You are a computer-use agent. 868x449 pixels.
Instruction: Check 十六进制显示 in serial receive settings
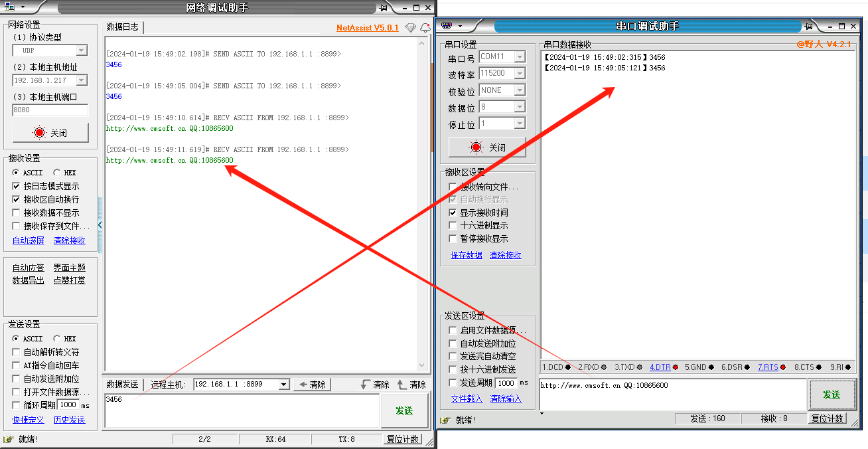[453, 226]
